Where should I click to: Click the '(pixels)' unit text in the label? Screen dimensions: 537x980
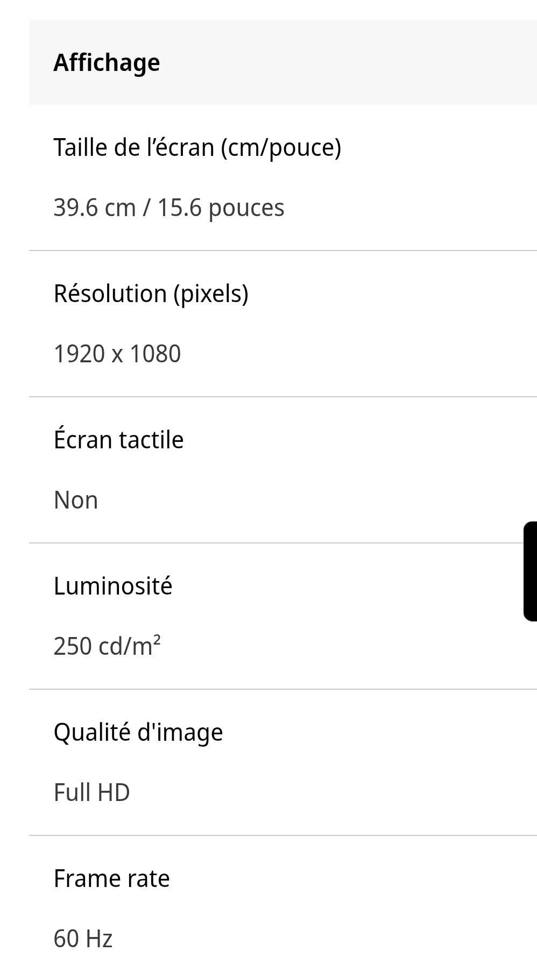click(211, 295)
